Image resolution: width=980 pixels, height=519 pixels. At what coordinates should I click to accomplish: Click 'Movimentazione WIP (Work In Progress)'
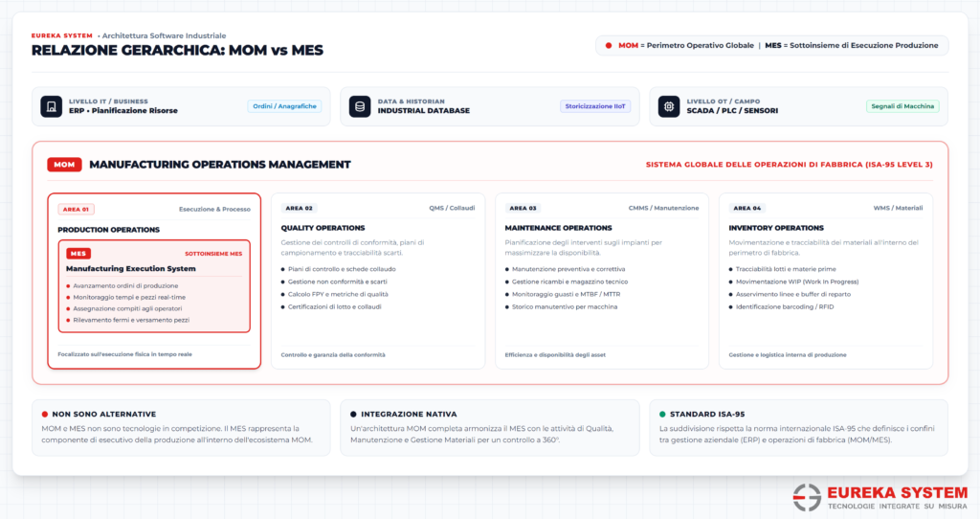tap(797, 282)
